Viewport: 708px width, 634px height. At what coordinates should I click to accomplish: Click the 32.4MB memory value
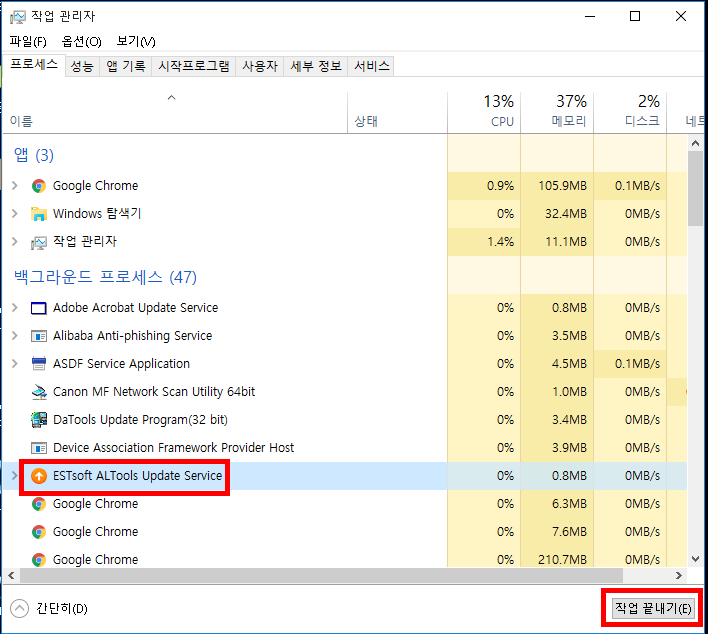566,214
